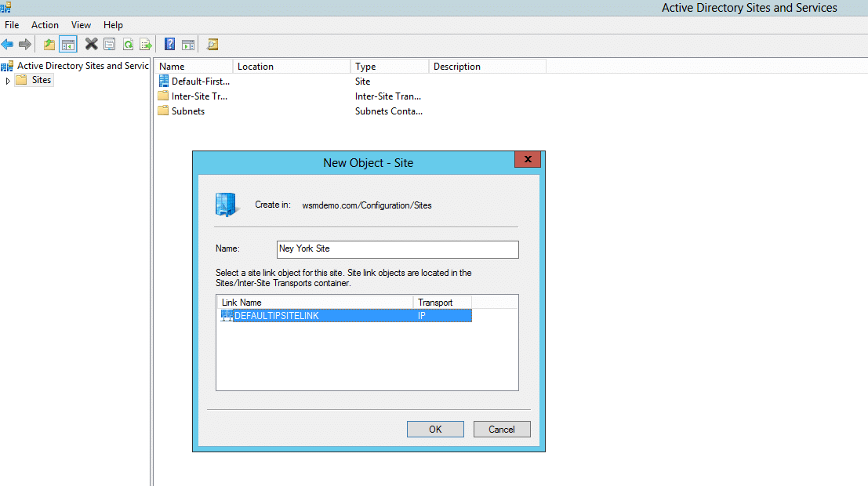Click the Show/Hide Action Pane icon
868x486 pixels.
coord(188,44)
